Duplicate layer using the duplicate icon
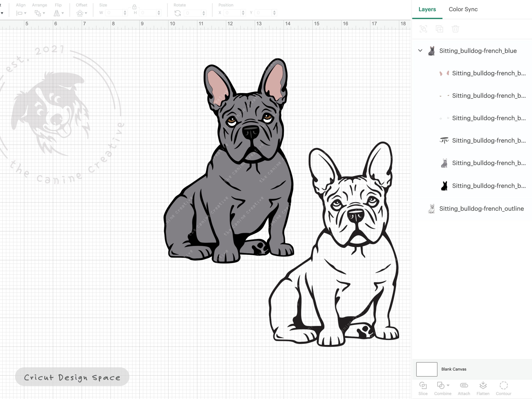 [x=439, y=29]
